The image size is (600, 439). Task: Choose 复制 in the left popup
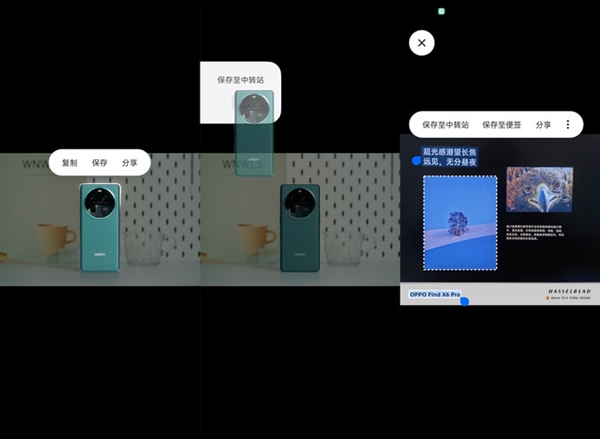[x=69, y=162]
